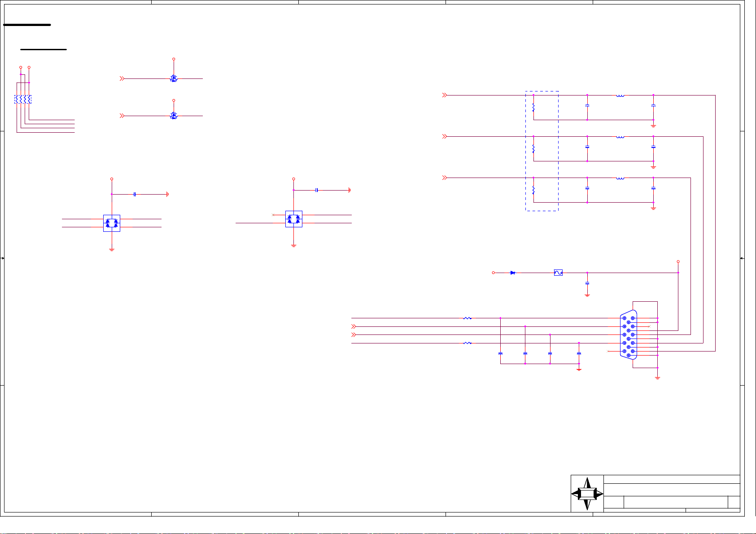Screen dimensions: 756x534
Task: Select upper series resistor feeding the connector
Action: [x=467, y=318]
